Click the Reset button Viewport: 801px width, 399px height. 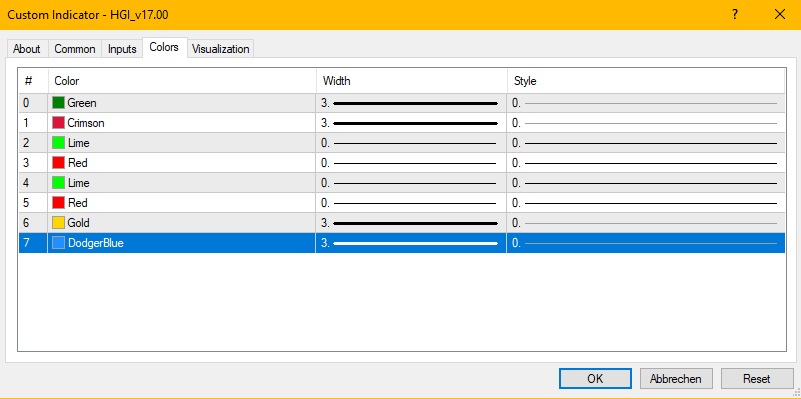click(x=757, y=379)
